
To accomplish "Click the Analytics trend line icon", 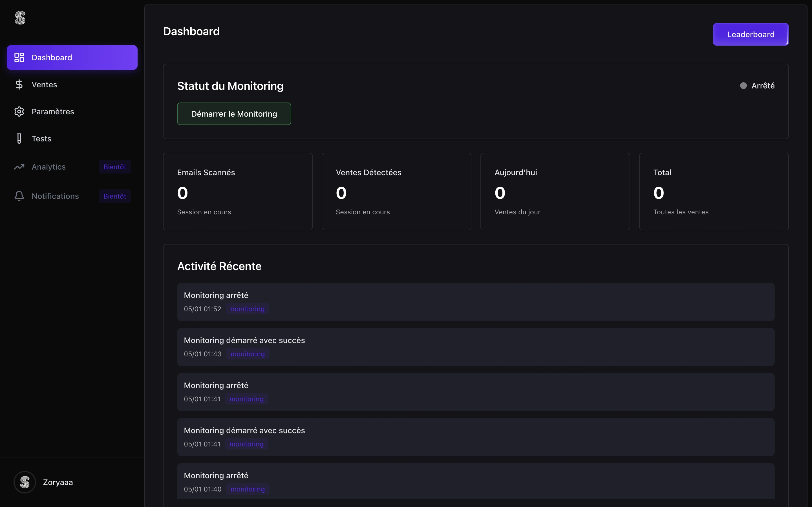I will click(19, 167).
